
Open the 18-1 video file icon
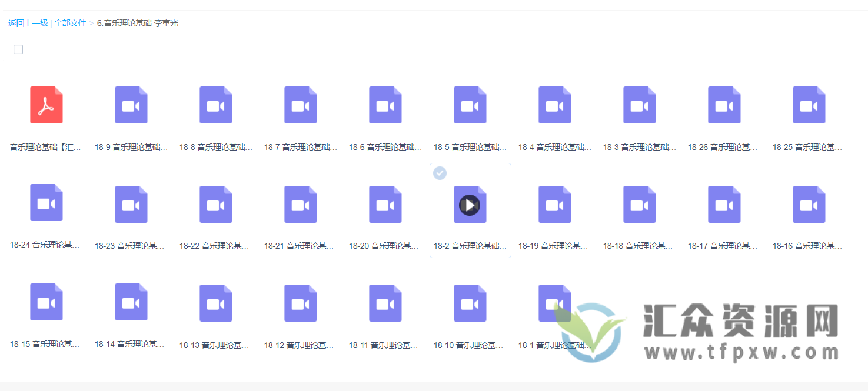[554, 302]
